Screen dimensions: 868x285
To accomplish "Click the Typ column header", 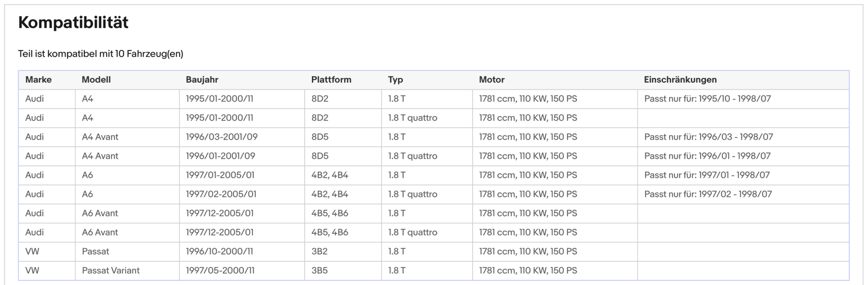I will (x=395, y=80).
